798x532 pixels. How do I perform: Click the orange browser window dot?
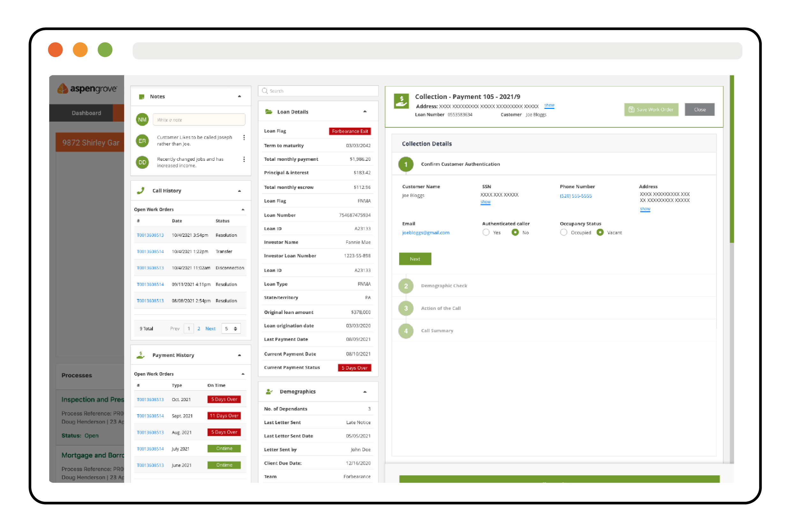(x=80, y=50)
